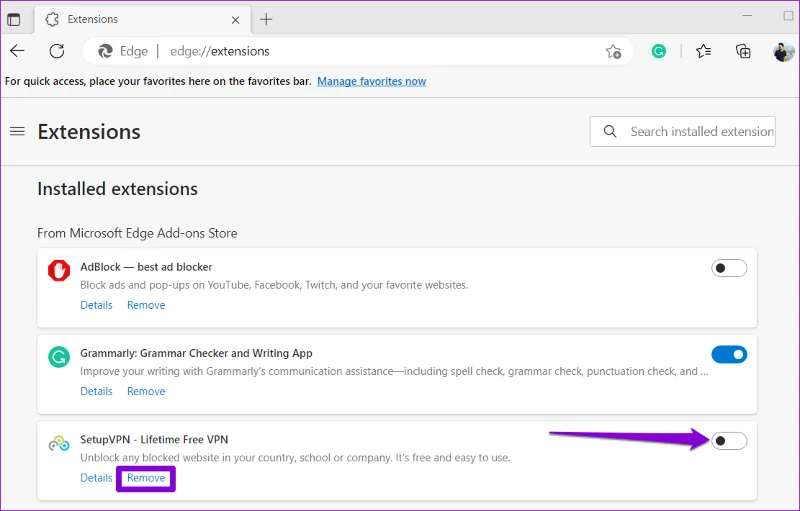Screen dimensions: 800x511
Task: Open a new tab with plus button
Action: point(266,19)
